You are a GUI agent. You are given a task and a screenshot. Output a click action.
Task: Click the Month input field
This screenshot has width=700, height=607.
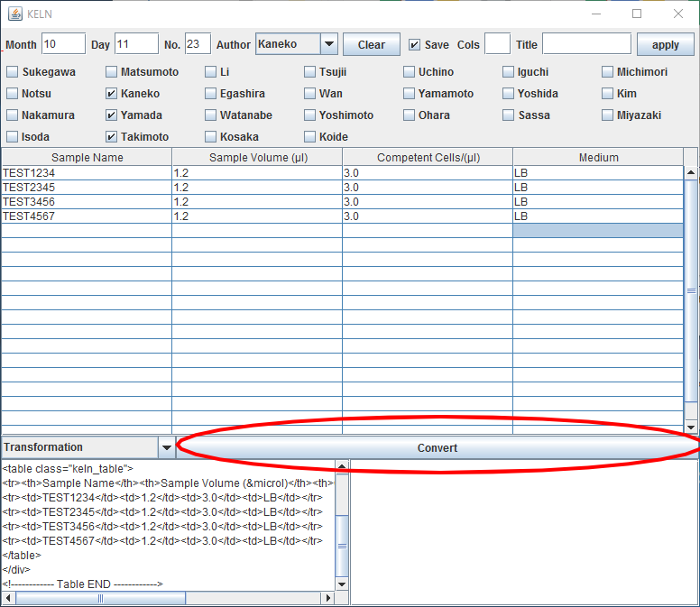(x=63, y=43)
